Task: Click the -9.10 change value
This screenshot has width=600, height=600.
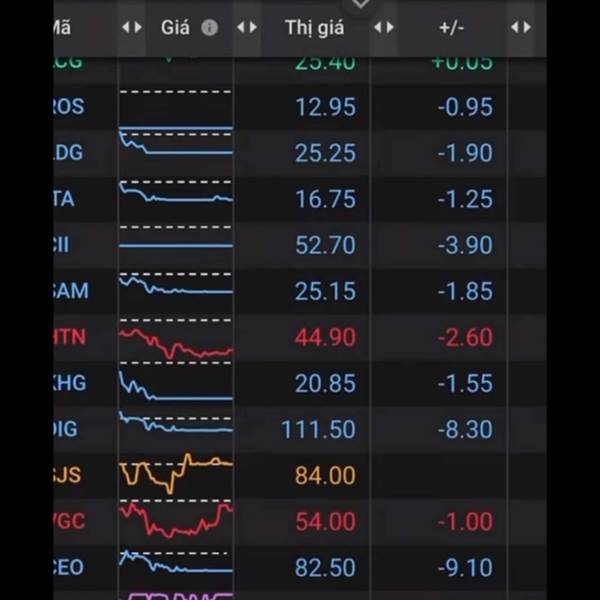Action: [x=465, y=567]
